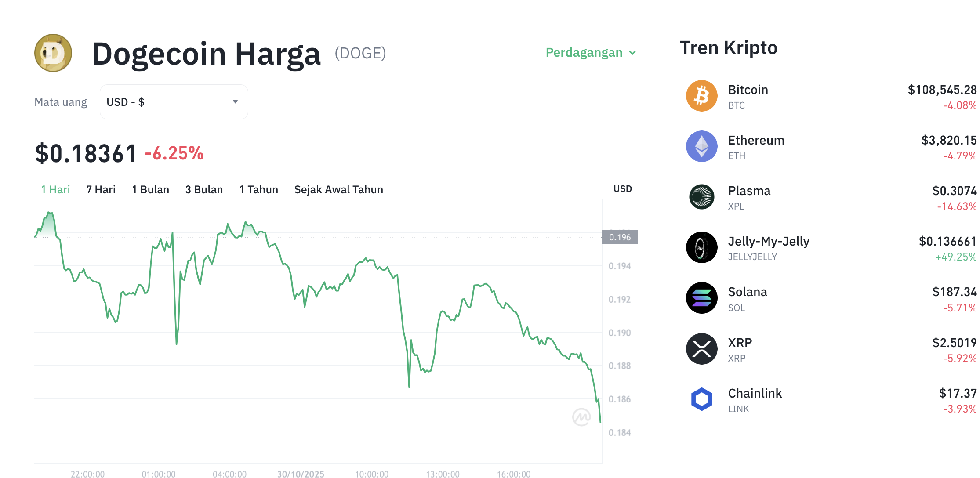Activate the 1 Tahun time range

point(258,189)
